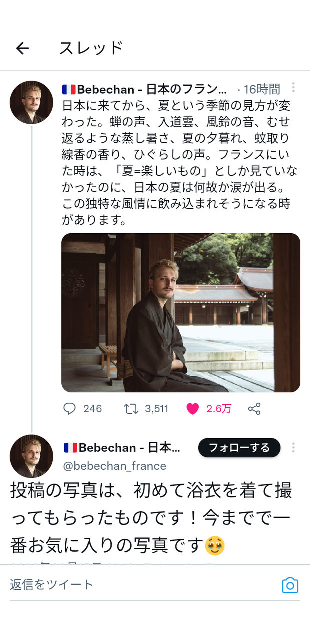The width and height of the screenshot is (310, 644).
Task: Share the tweet via share icon
Action: (254, 409)
